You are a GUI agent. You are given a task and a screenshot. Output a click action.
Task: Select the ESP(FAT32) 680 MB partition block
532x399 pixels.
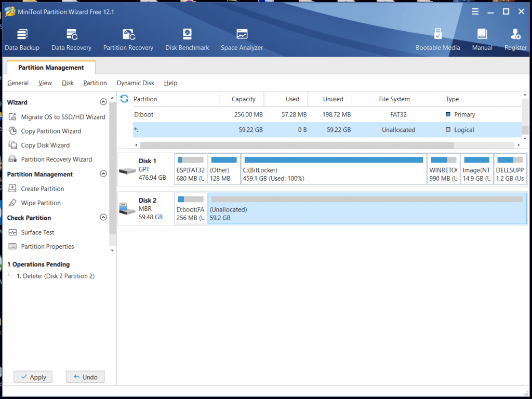[191, 169]
